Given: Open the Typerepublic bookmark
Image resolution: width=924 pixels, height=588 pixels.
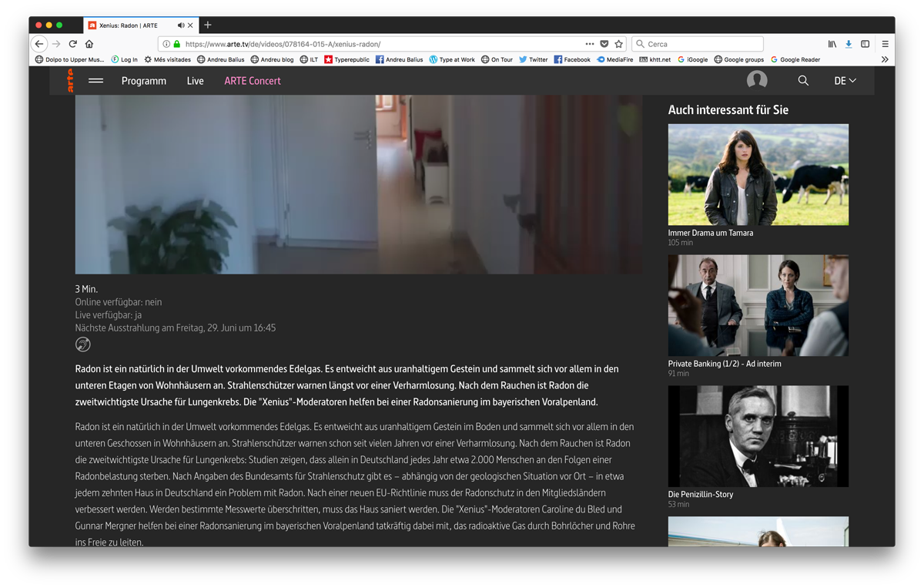Looking at the screenshot, I should point(346,59).
